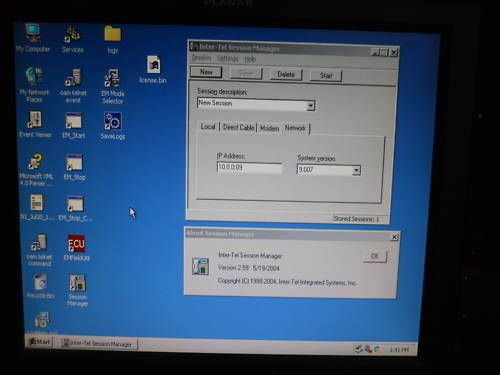Select the logs folder on desktop
This screenshot has width=500, height=375.
112,39
